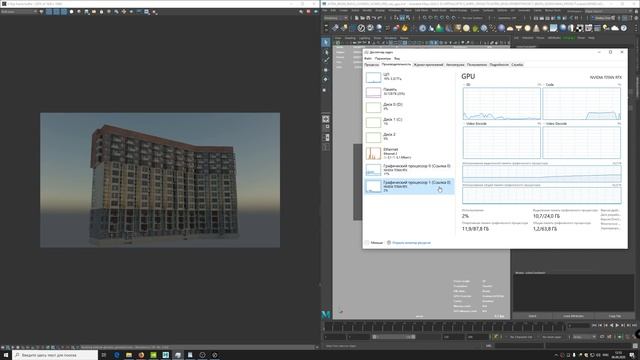Select Диск 0 (D:) in Task Manager
This screenshot has height=360, width=640.
click(x=409, y=107)
